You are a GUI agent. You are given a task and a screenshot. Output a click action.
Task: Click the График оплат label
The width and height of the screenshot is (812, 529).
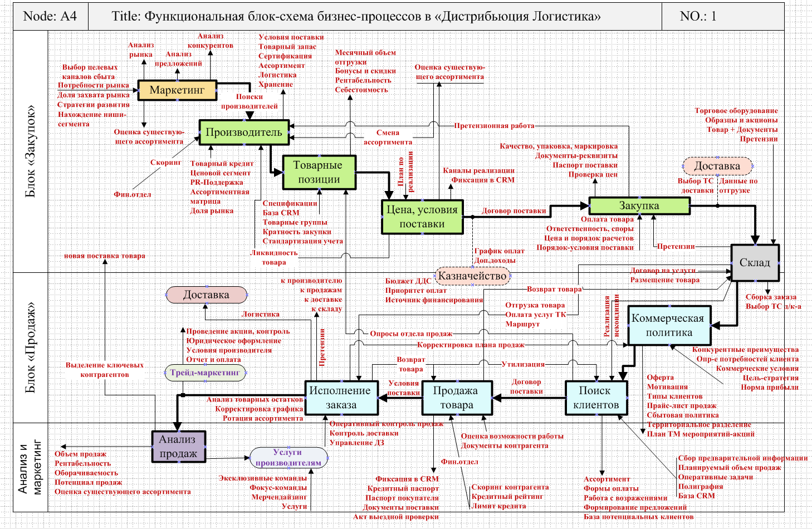coord(499,251)
